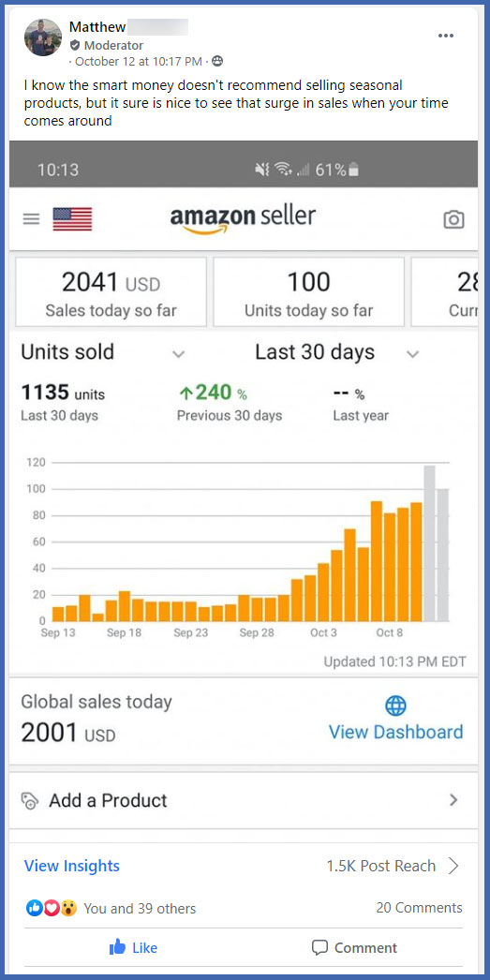The width and height of the screenshot is (490, 980).
Task: Open the View Dashboard link
Action: pos(395,732)
